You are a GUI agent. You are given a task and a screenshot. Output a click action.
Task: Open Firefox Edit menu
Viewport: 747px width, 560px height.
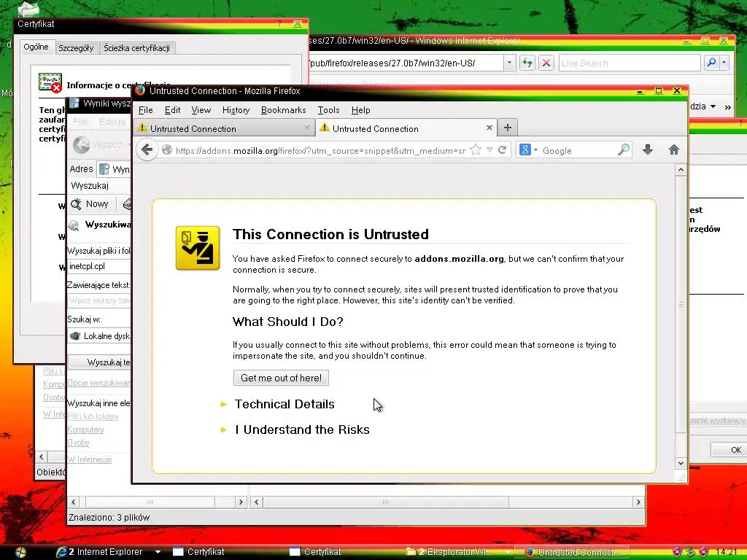172,110
